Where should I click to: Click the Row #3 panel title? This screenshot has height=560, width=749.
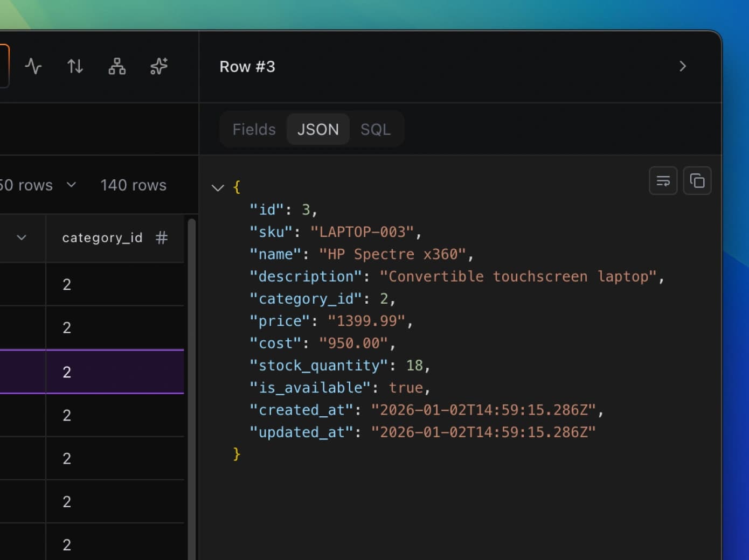247,67
